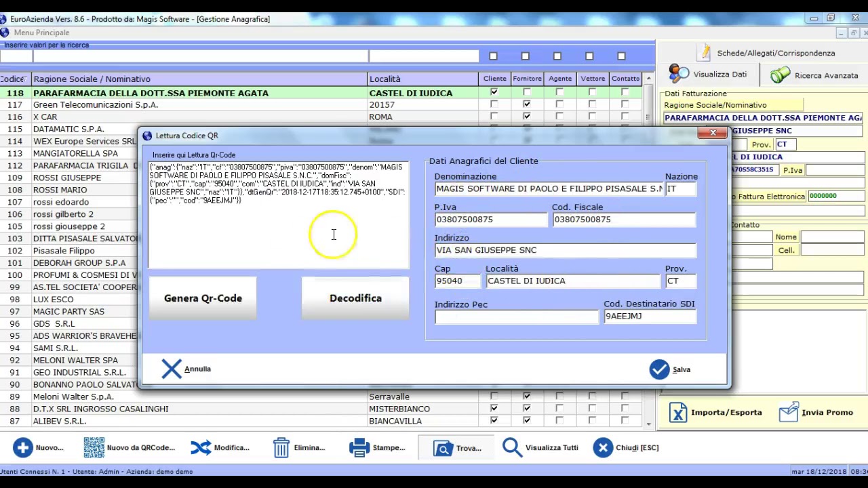Sort by Ragione Sociale / Nominativo column
The image size is (868, 488).
[199, 79]
